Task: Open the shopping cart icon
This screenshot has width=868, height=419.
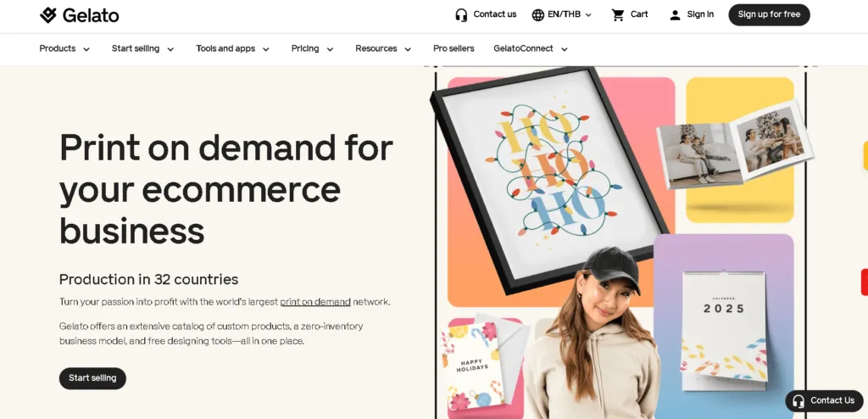Action: pos(618,15)
